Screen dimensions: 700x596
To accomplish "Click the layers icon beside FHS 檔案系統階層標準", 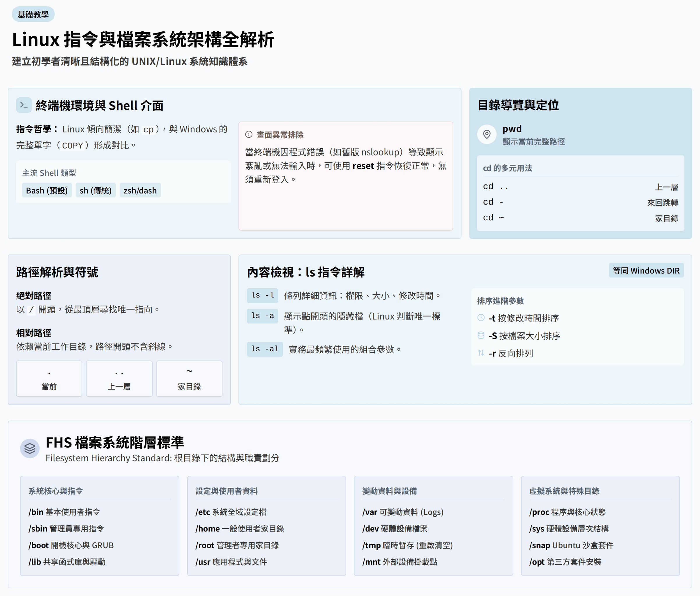I will (30, 448).
